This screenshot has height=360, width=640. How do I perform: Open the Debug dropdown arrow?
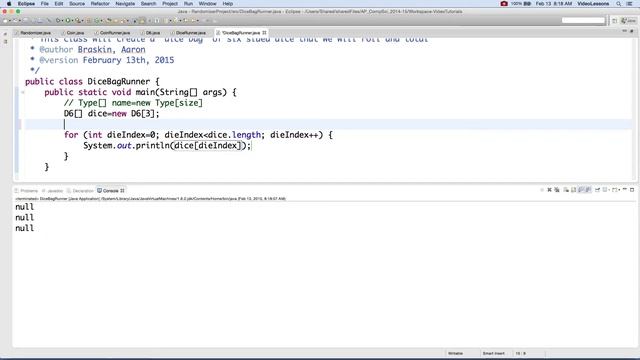point(62,20)
